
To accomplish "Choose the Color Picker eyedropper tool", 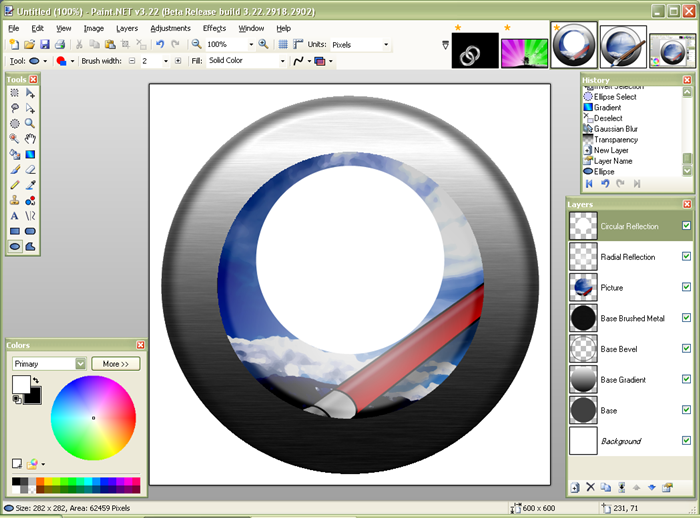I will [30, 185].
